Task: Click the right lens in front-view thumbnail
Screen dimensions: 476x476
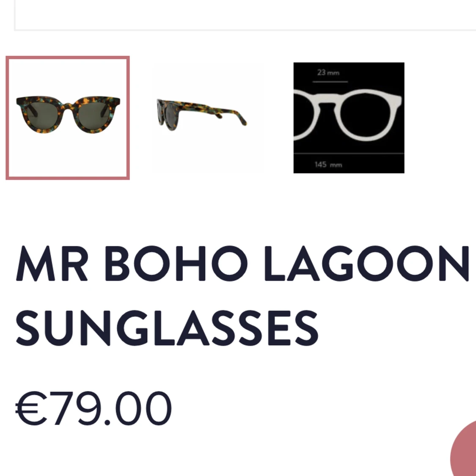Action: click(94, 116)
